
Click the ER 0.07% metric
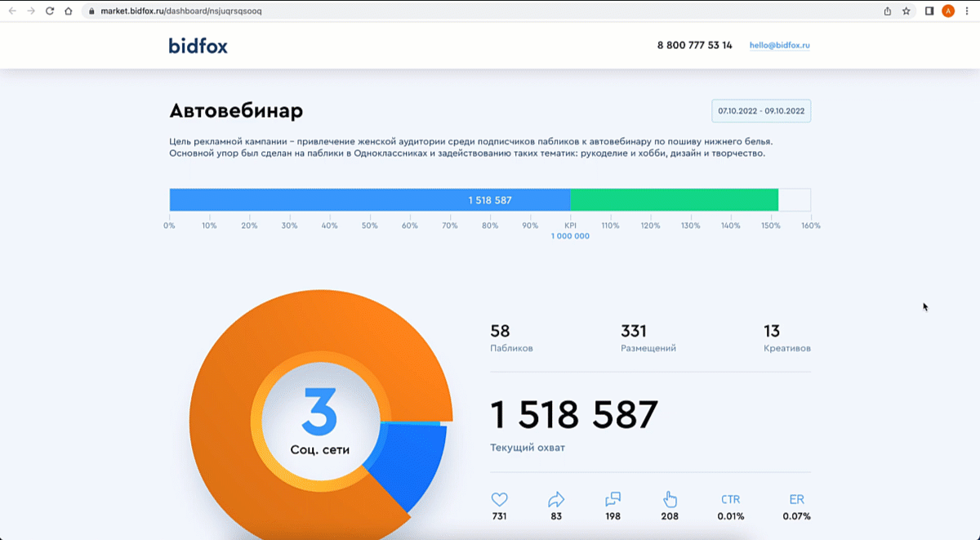click(x=796, y=507)
